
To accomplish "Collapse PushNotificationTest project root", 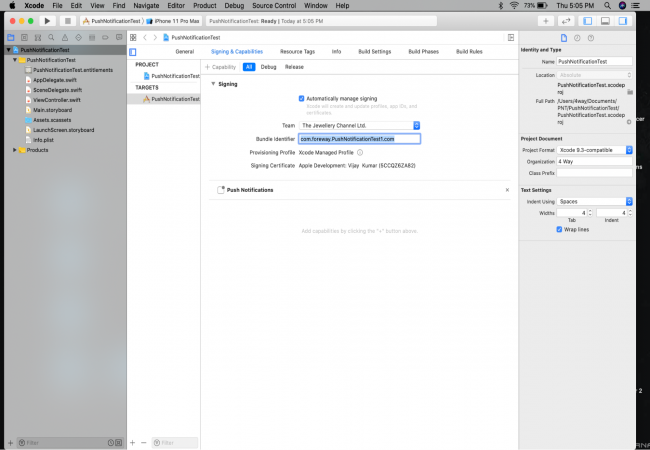I will coord(8,50).
